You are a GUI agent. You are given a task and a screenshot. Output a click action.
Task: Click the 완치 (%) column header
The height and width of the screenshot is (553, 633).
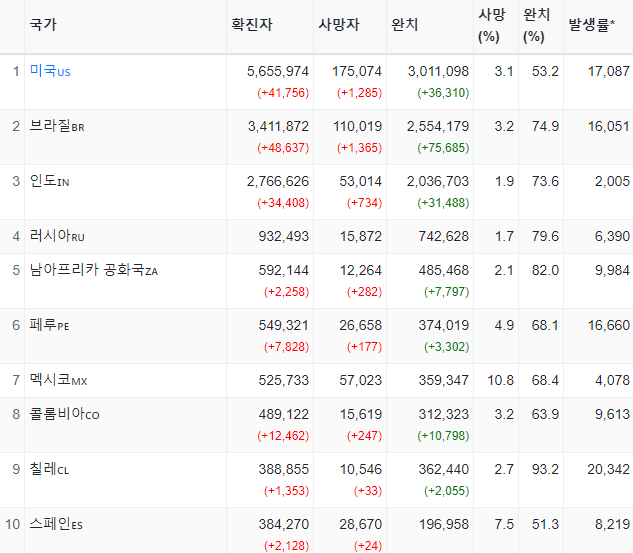(537, 25)
